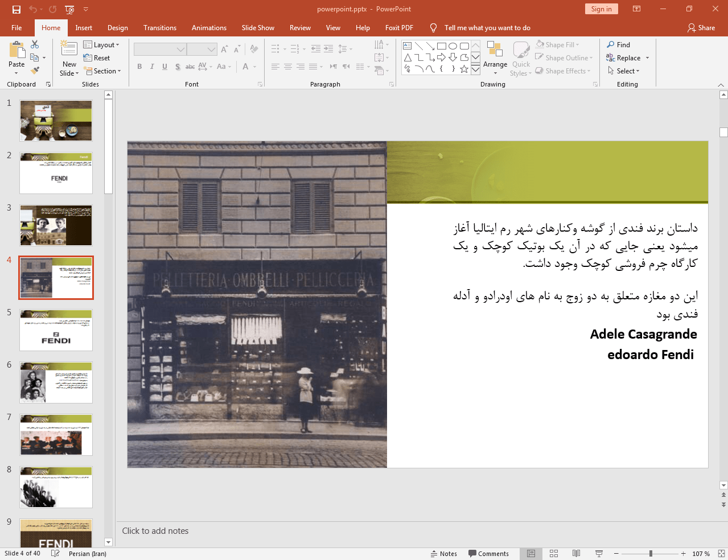
Task: Click the Undo arrow icon
Action: (33, 9)
